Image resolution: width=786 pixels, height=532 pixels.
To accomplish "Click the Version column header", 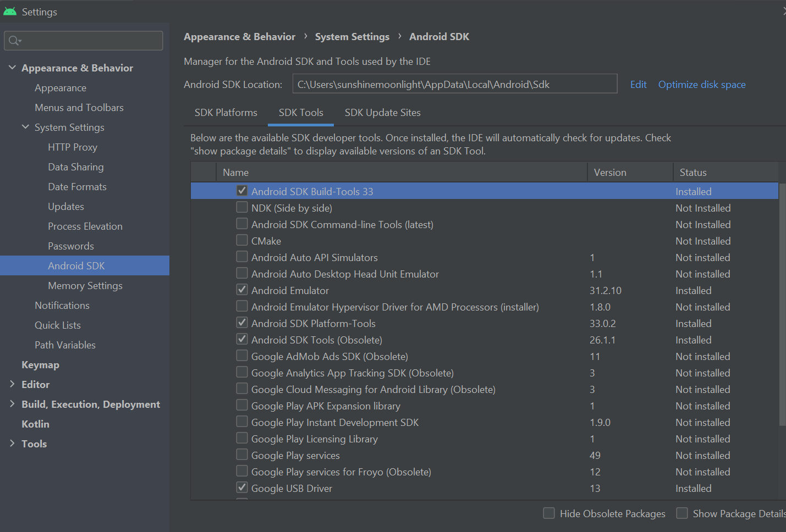I will tap(610, 173).
